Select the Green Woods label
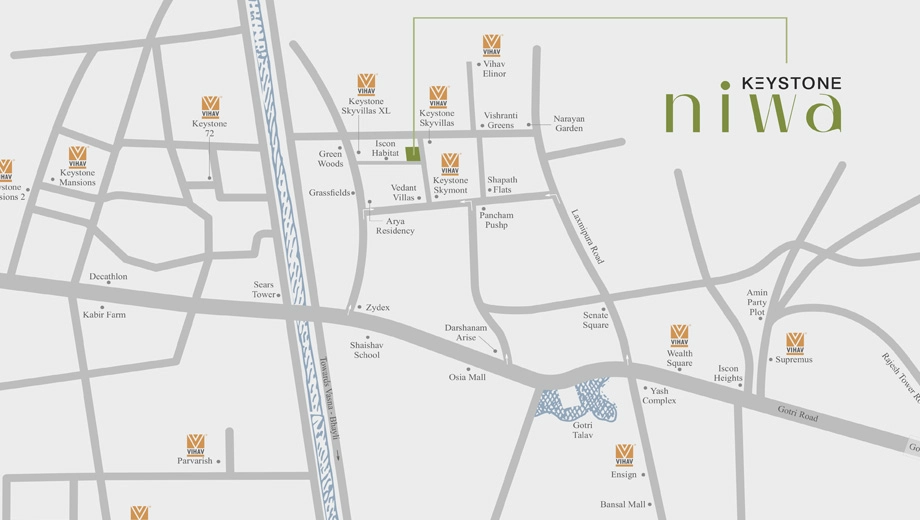 tap(330, 158)
